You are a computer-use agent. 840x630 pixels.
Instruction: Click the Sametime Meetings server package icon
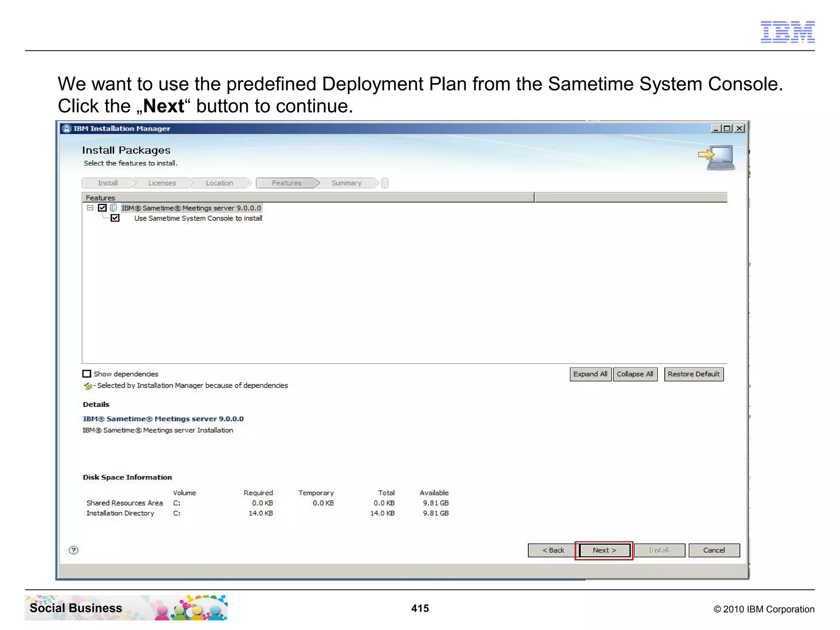click(114, 208)
